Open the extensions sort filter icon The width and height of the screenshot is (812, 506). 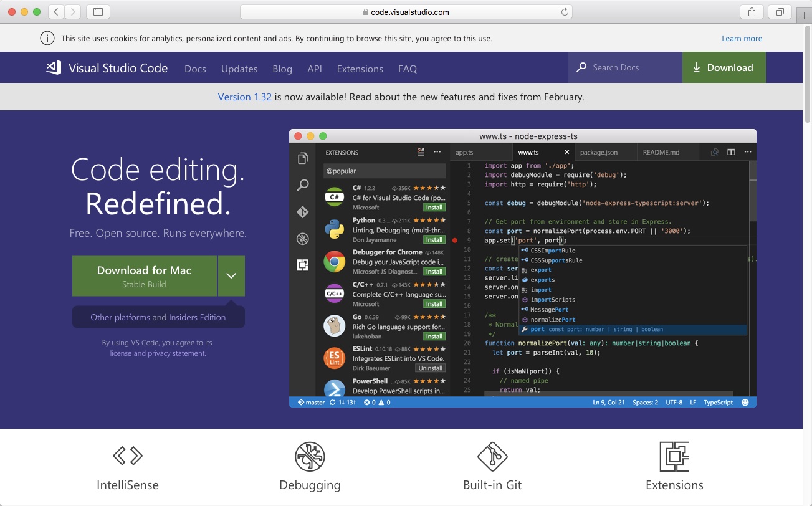[x=421, y=151]
